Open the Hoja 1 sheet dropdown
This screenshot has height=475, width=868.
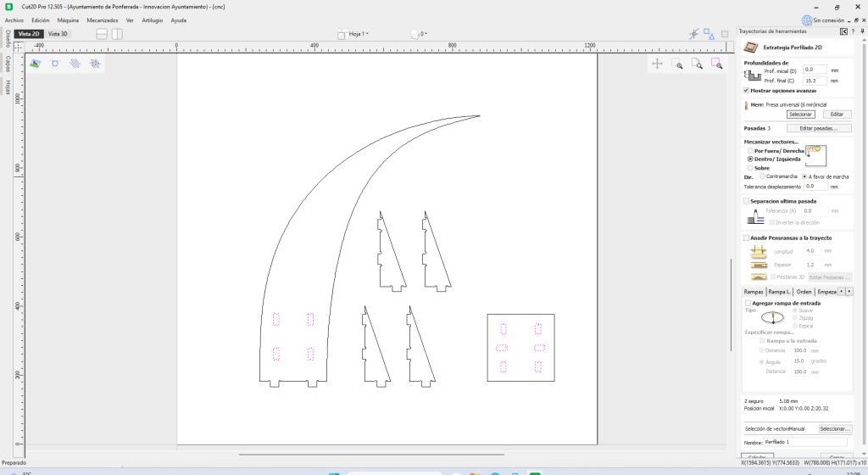coord(353,34)
